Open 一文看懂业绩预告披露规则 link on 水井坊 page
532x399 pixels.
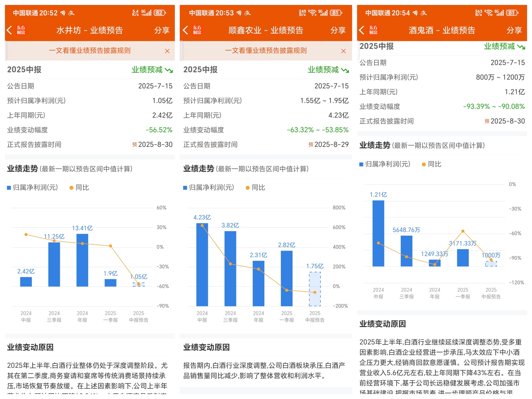[90, 50]
